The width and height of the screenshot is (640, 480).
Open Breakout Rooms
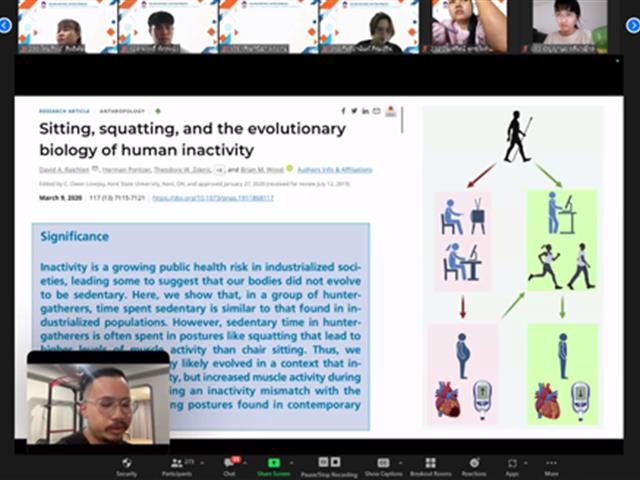[430, 467]
